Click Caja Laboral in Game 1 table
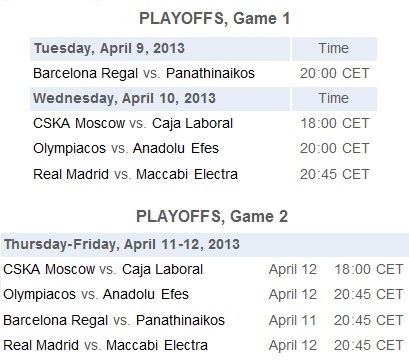Image resolution: width=409 pixels, height=360 pixels. pyautogui.click(x=192, y=123)
